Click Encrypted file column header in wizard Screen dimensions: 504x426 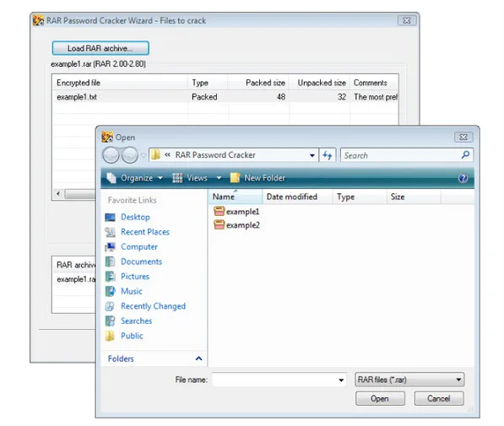tap(120, 83)
